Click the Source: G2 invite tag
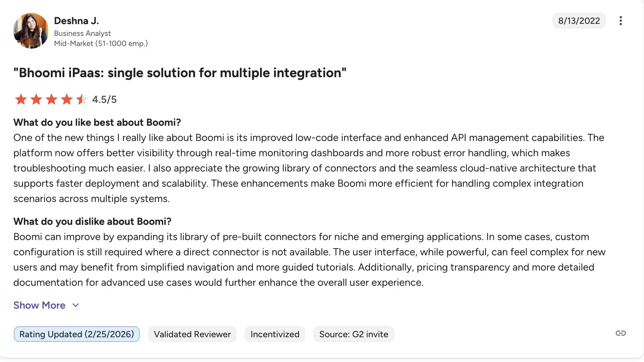Image resolution: width=644 pixels, height=362 pixels. coord(353,334)
